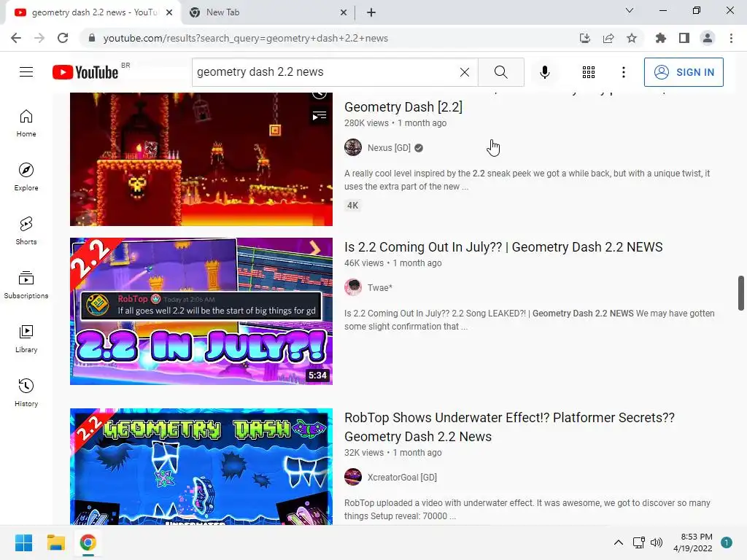Image resolution: width=747 pixels, height=560 pixels.
Task: Open the volume control in system tray
Action: click(x=657, y=542)
